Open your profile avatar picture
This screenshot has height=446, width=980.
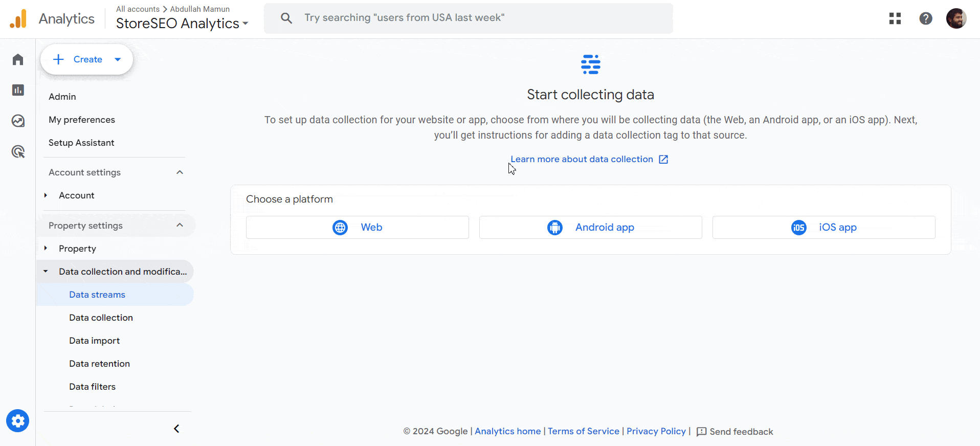click(x=956, y=18)
